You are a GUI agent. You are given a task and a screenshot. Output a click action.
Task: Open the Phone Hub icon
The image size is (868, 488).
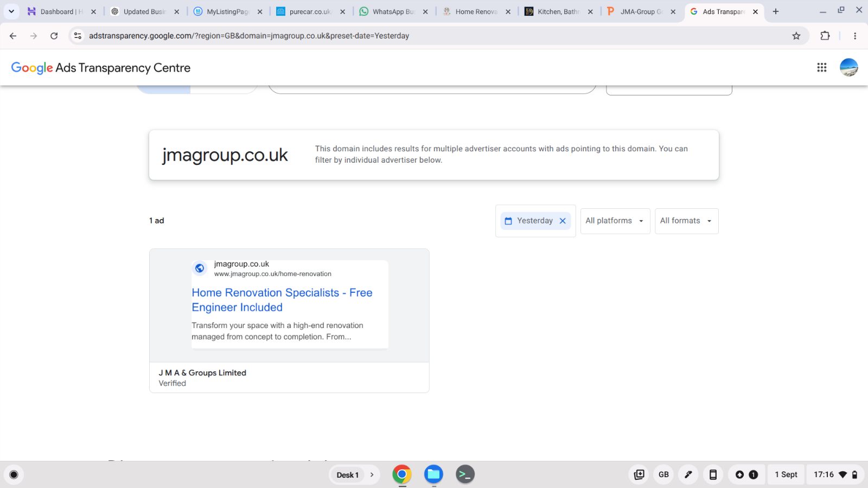click(713, 475)
